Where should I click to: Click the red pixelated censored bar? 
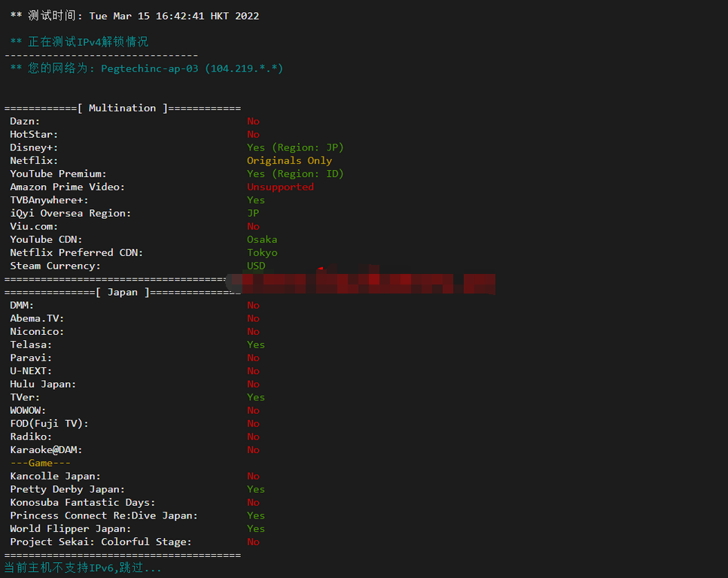(361, 281)
